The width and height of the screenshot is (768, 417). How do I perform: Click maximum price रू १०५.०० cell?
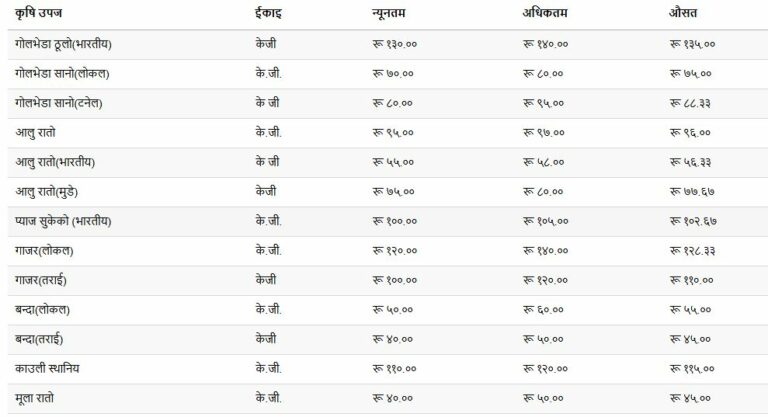pyautogui.click(x=546, y=221)
